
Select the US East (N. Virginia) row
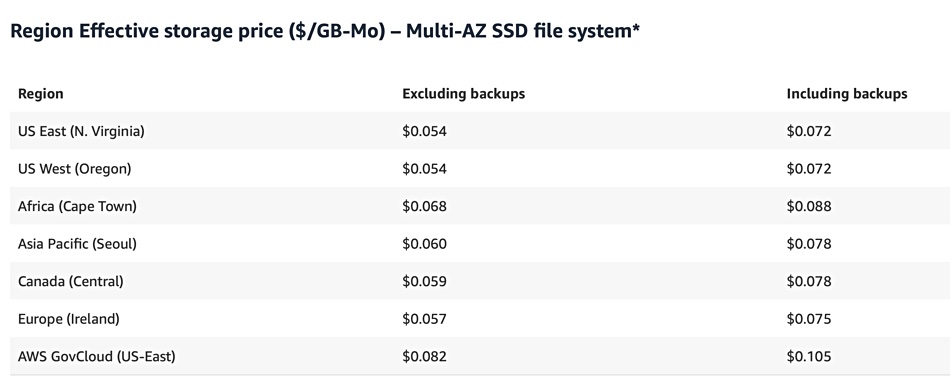(x=480, y=131)
